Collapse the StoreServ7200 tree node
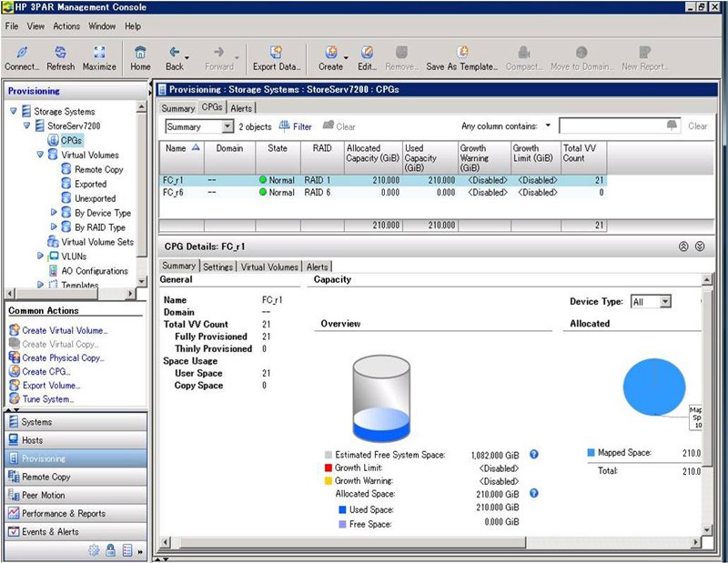This screenshot has height=563, width=728. pos(27,126)
